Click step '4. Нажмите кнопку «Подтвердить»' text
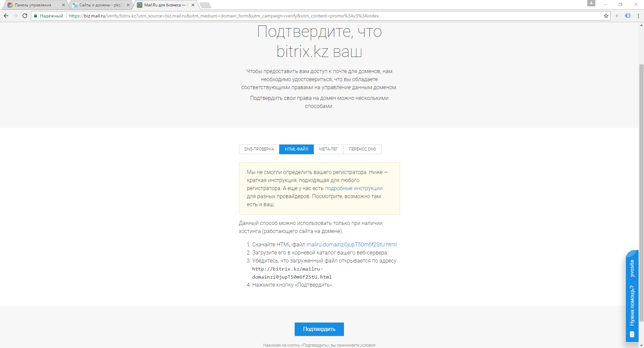The width and height of the screenshot is (644, 348). [x=290, y=285]
